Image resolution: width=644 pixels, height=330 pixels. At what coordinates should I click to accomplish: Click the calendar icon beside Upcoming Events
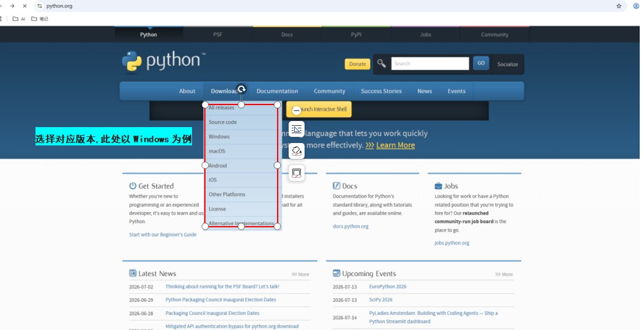tap(336, 273)
